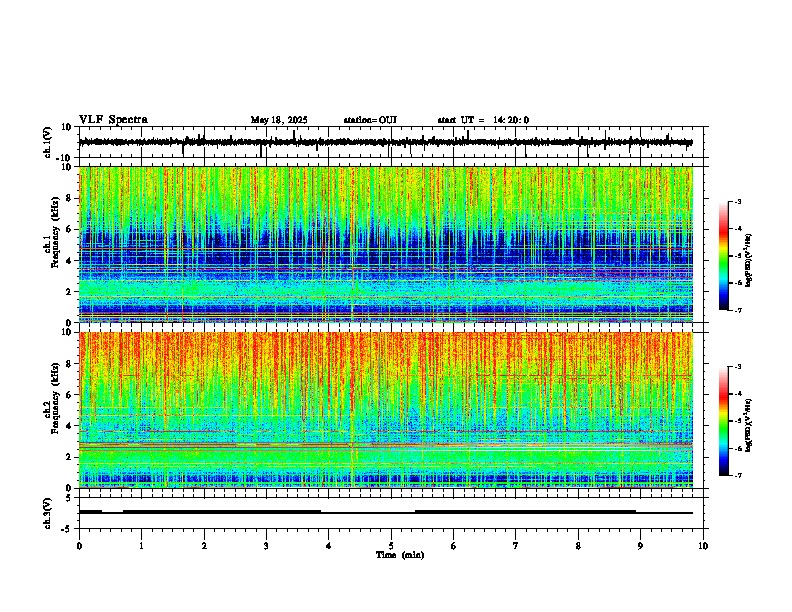Click inside the ch.2 spectrogram plot
The image size is (792, 612).
click(x=386, y=410)
